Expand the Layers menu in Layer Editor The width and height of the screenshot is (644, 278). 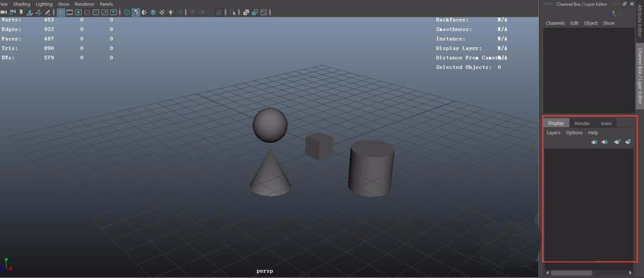pos(553,133)
